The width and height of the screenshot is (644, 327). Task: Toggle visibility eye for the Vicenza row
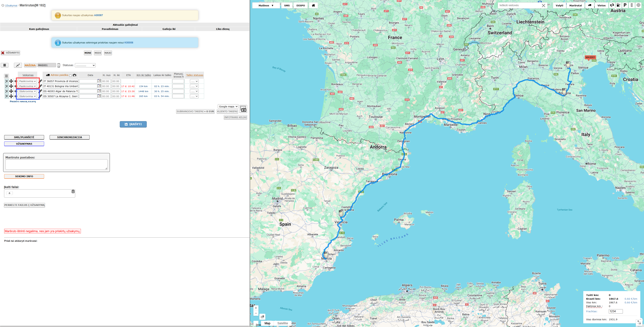tap(15, 81)
